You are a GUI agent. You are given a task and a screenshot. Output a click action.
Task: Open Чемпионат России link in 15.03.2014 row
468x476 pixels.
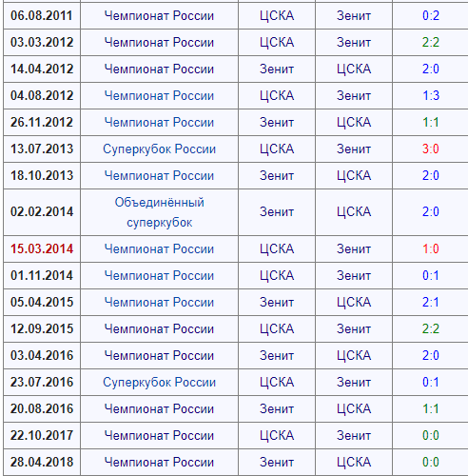pyautogui.click(x=159, y=248)
